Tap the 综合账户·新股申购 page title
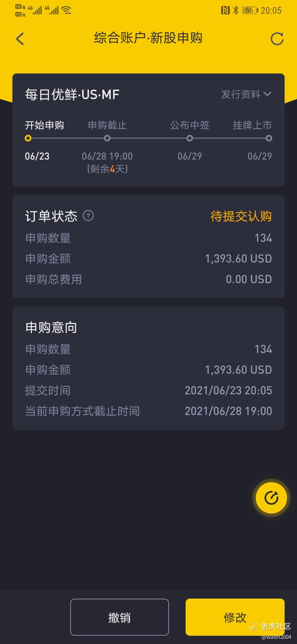Viewport: 297px width, 644px height. tap(148, 38)
